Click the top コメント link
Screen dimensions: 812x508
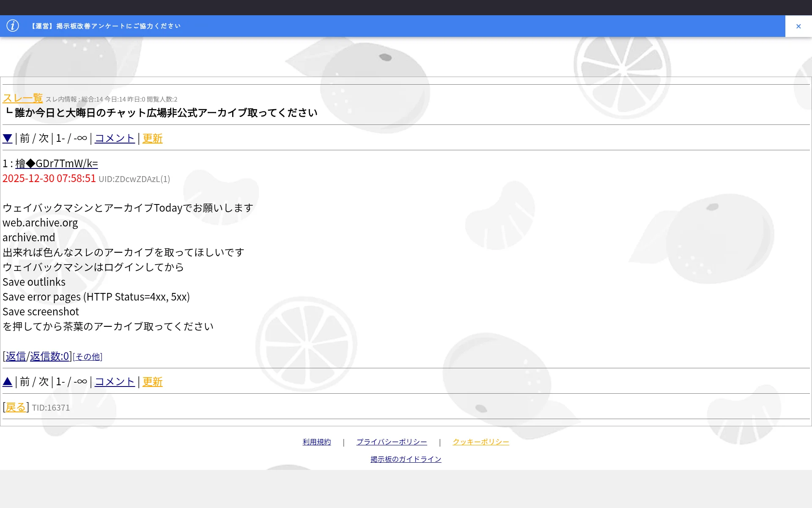115,138
